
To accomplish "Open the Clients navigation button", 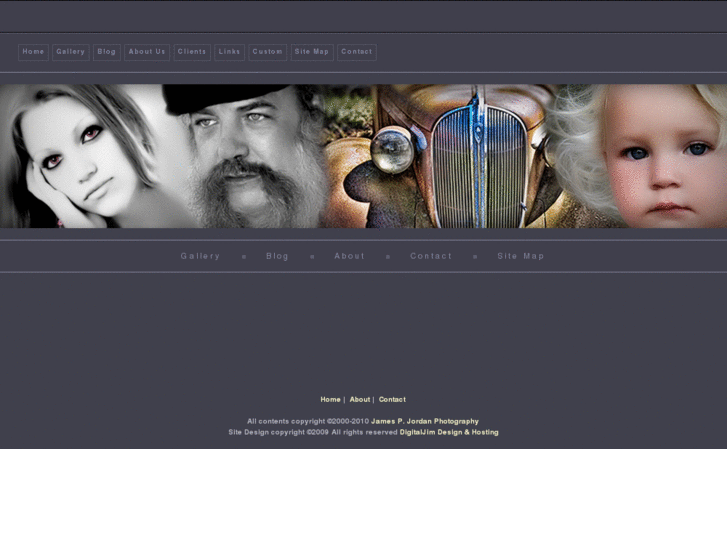I will click(192, 52).
